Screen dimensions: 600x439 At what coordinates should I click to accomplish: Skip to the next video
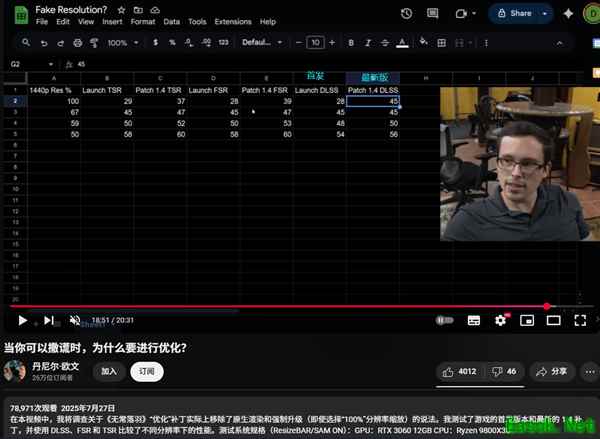tap(49, 320)
